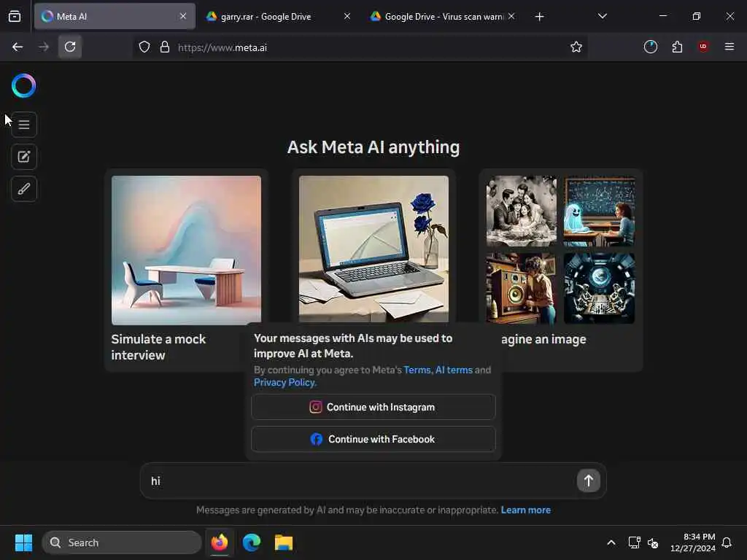The width and height of the screenshot is (747, 560).
Task: Expand the list all tabs dropdown
Action: [x=602, y=16]
